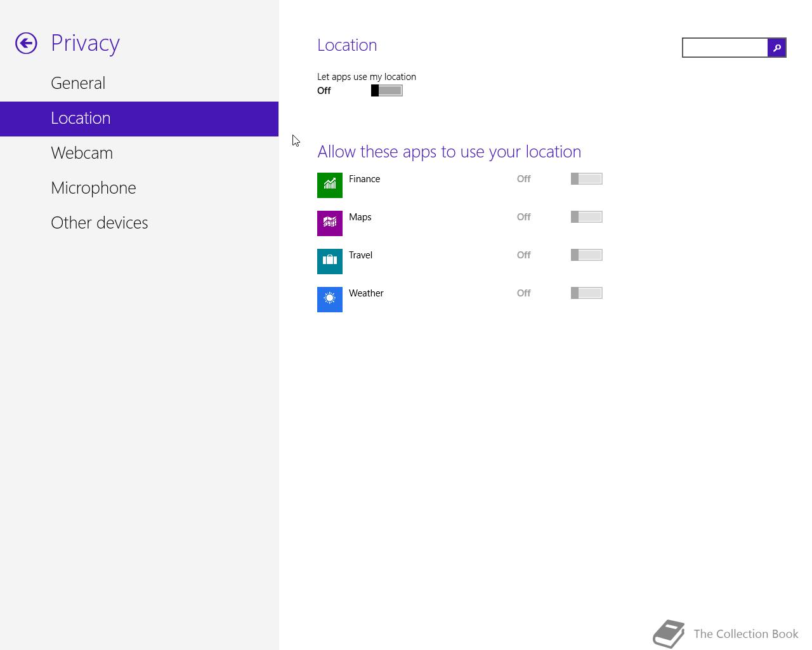Screen dimensions: 812x650
Task: Toggle location access for Maps
Action: [587, 217]
